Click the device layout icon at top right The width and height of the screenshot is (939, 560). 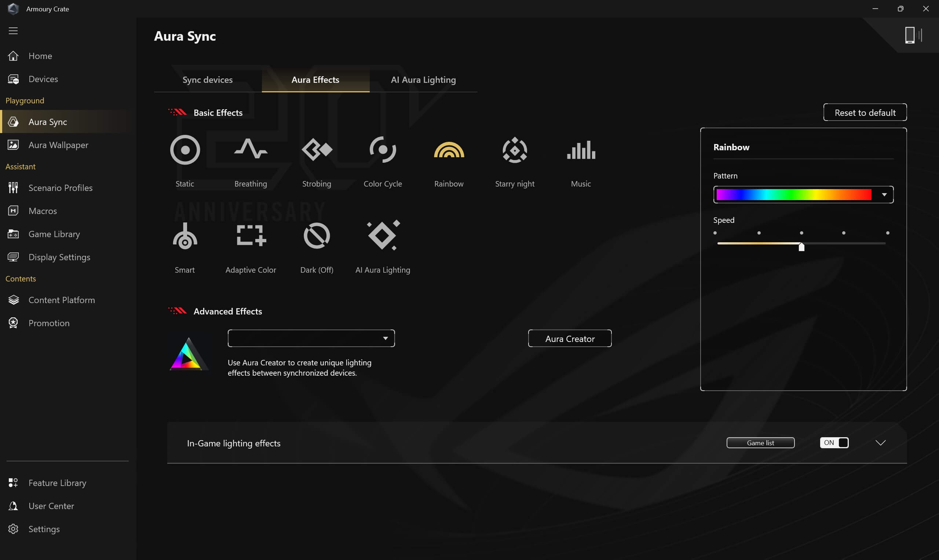coord(913,36)
